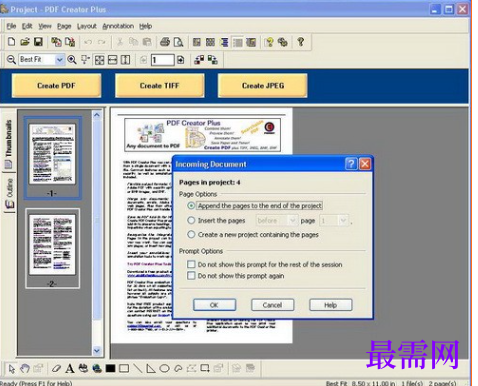Save the project with the floppy disk icon
Viewport: 478px width, 386px height.
pos(38,42)
